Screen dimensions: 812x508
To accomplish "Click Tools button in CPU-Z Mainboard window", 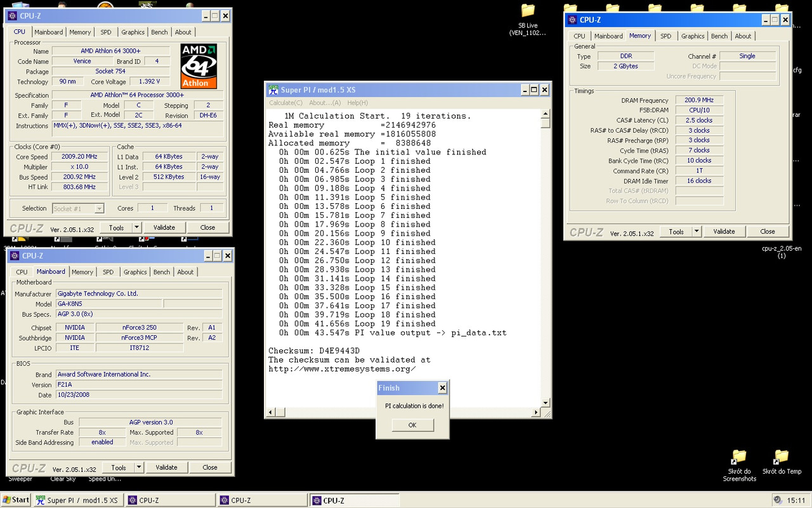I will coord(119,467).
